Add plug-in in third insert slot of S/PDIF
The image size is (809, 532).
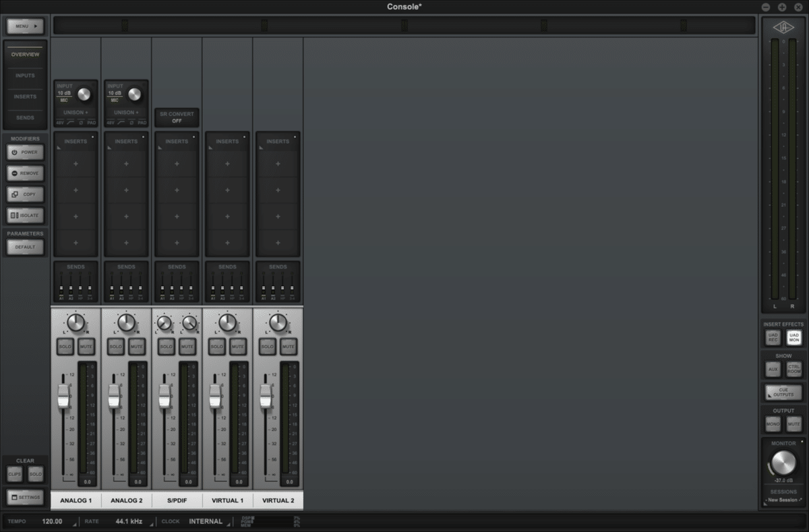coord(177,216)
